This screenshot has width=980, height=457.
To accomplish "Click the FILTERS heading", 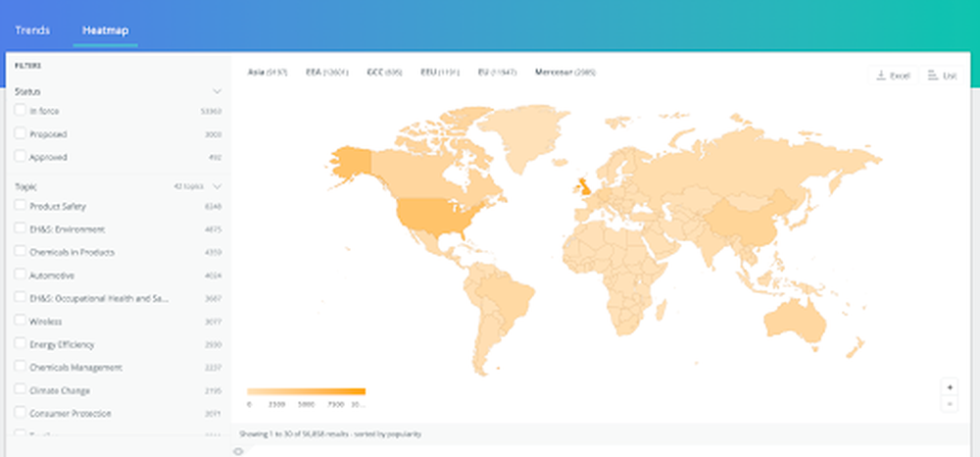I will pos(28,65).
